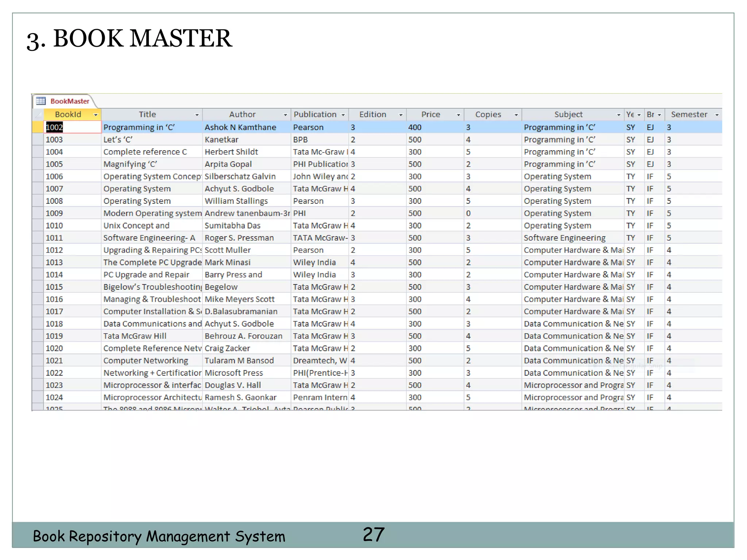Click author "Begelow"
Viewport: 747px width, 560px height.
(221, 287)
